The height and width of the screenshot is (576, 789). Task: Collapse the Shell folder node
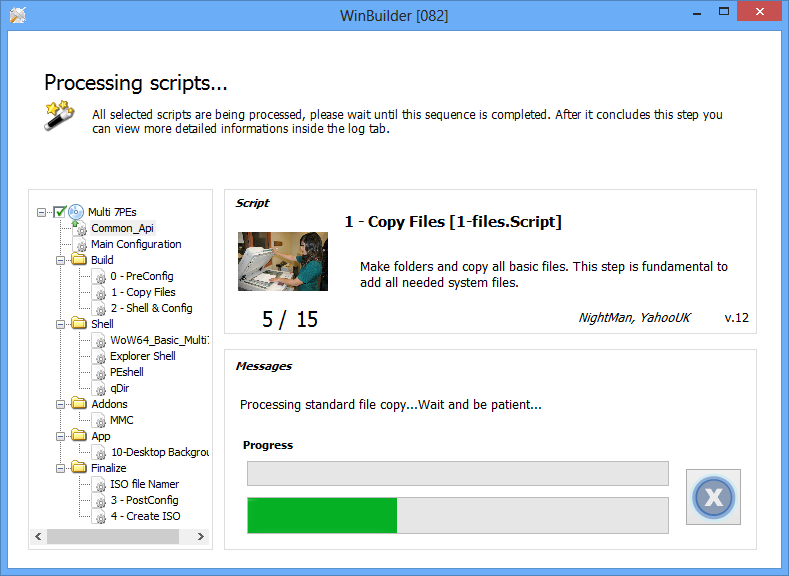(60, 324)
